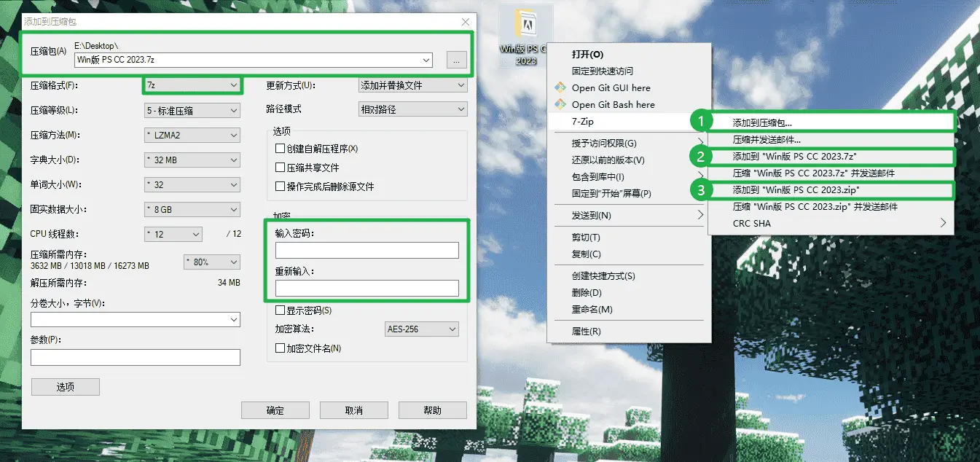Viewport: 980px width, 462px height.
Task: Select the Win版 PS CC 2023 folder icon
Action: click(x=526, y=29)
